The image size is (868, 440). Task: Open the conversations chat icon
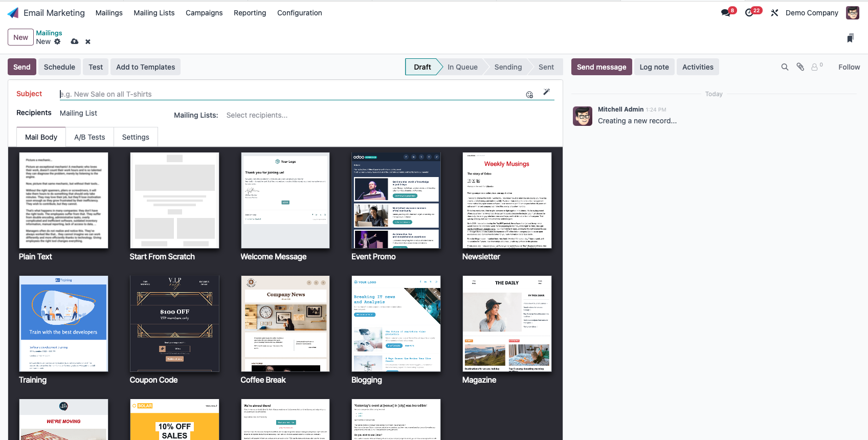[726, 13]
